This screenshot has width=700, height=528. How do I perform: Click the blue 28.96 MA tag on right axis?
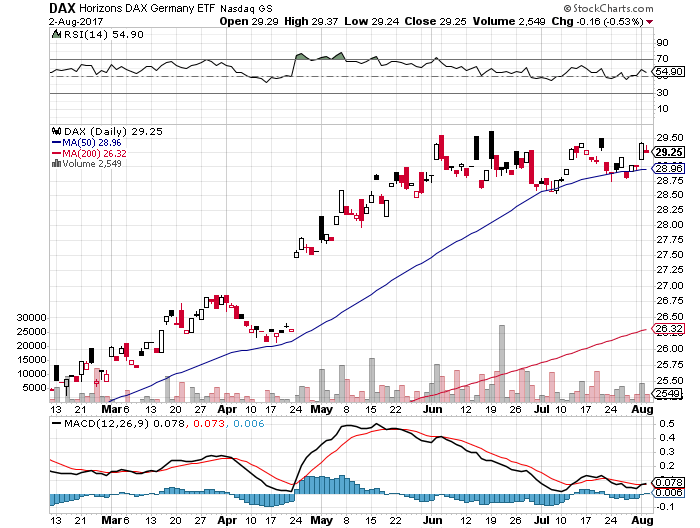(668, 169)
